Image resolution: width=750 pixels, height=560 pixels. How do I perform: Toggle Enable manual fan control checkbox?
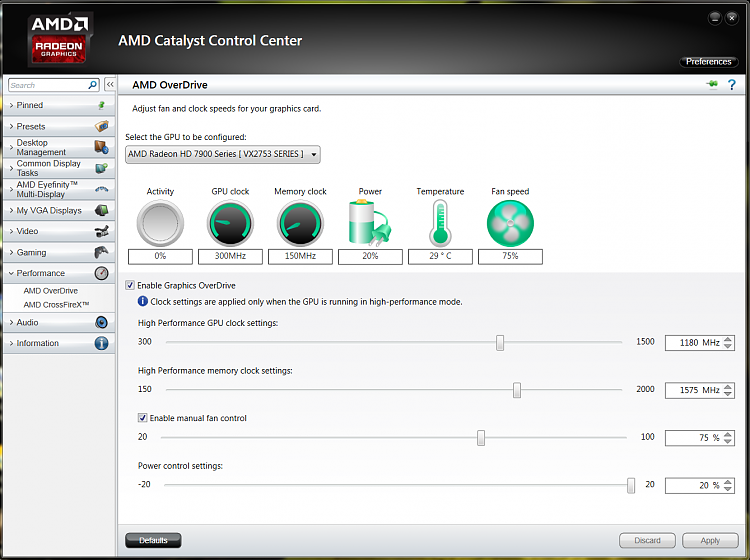tap(142, 418)
